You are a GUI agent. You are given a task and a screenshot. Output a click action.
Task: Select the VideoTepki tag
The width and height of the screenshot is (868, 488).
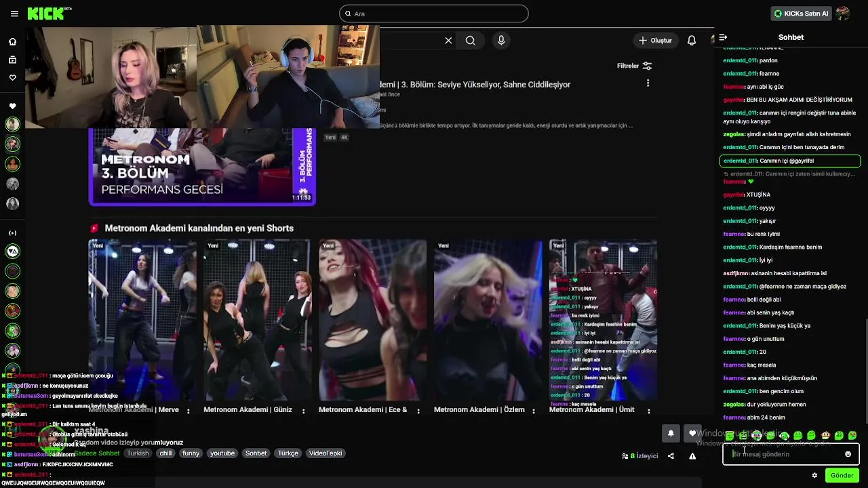pos(325,453)
